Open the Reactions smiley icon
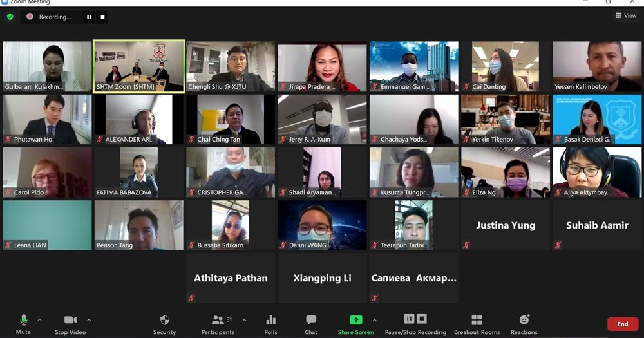Viewport: 644px width, 338px height. (524, 319)
